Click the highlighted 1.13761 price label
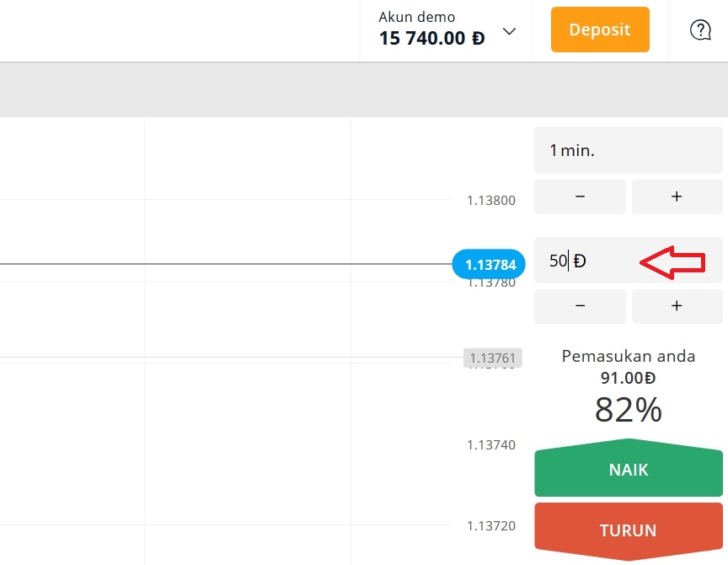The height and width of the screenshot is (565, 728). pyautogui.click(x=492, y=358)
